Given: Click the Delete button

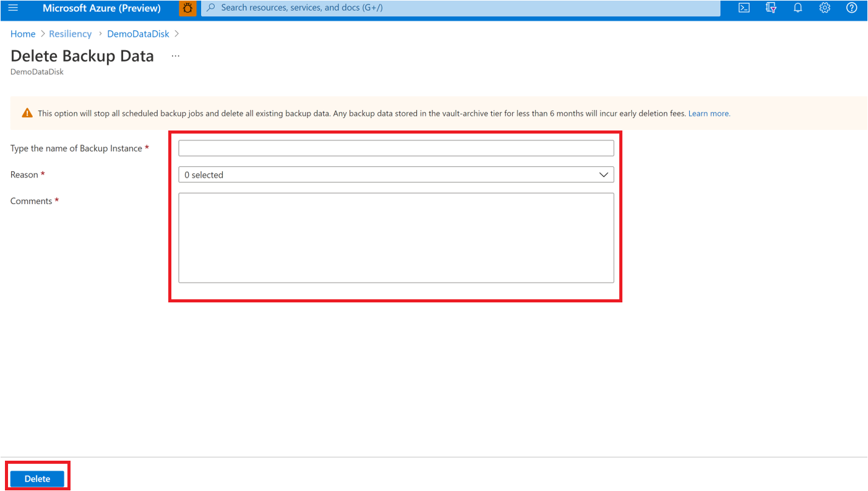Looking at the screenshot, I should [x=37, y=479].
